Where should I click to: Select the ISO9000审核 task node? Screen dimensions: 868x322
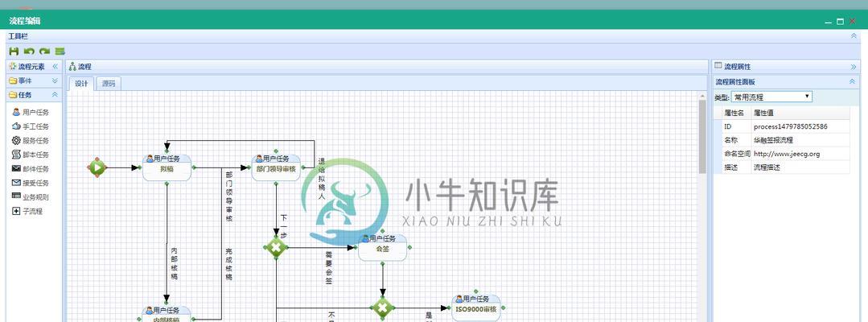476,308
